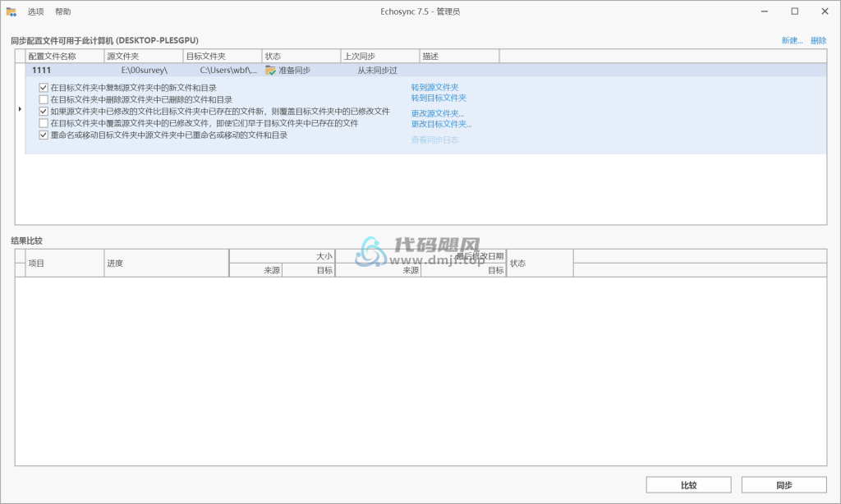Maximize the Echosync window
Image resolution: width=841 pixels, height=504 pixels.
click(795, 11)
